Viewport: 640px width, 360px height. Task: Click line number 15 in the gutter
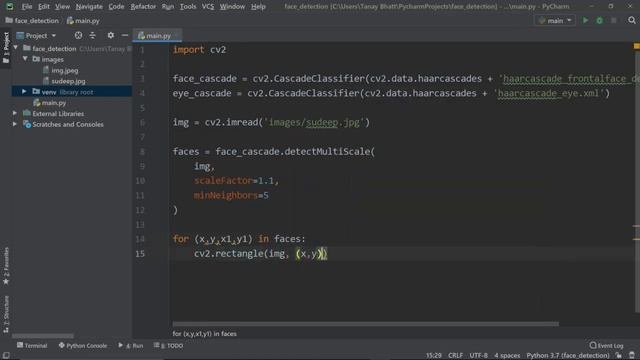pyautogui.click(x=140, y=254)
